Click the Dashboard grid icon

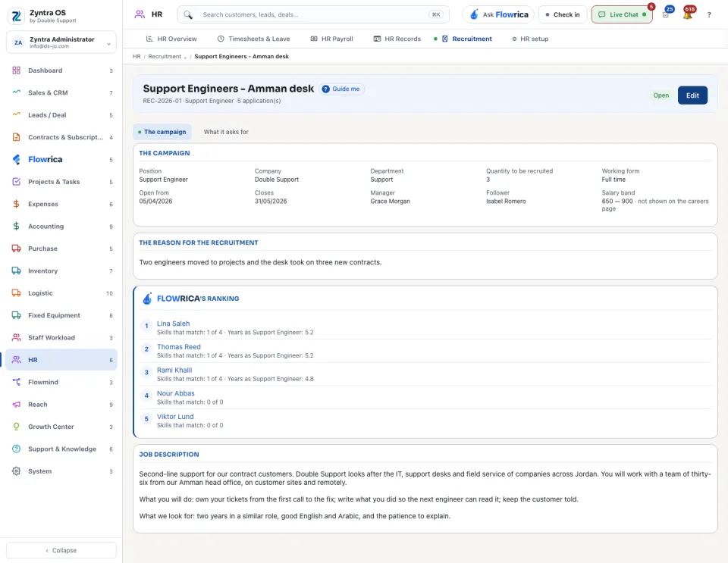tap(16, 70)
